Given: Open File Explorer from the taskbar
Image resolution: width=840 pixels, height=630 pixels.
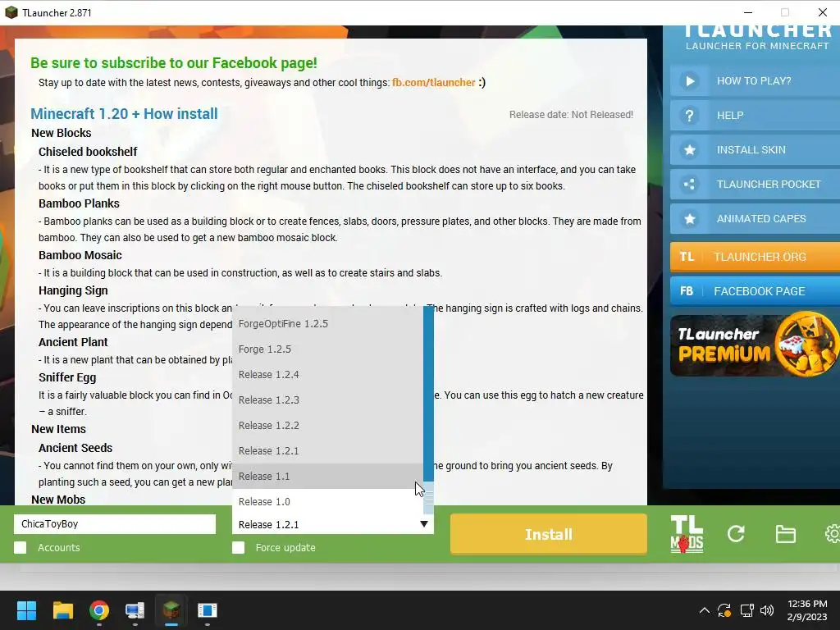Looking at the screenshot, I should click(62, 610).
